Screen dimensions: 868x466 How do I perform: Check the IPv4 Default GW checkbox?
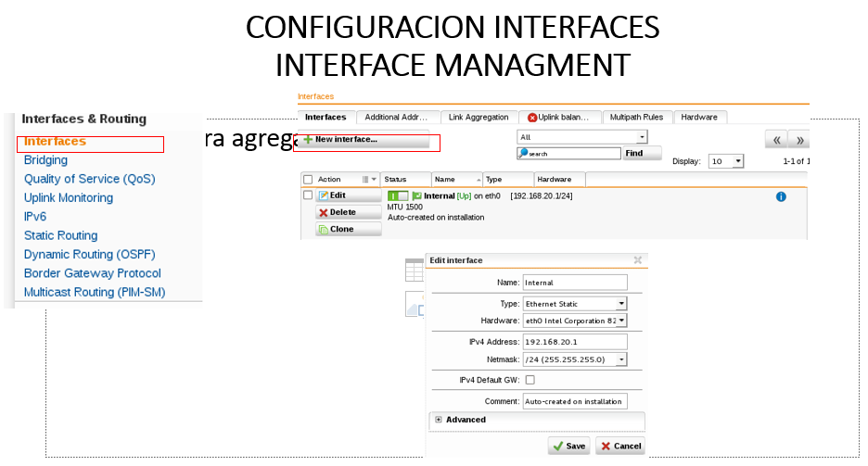530,380
